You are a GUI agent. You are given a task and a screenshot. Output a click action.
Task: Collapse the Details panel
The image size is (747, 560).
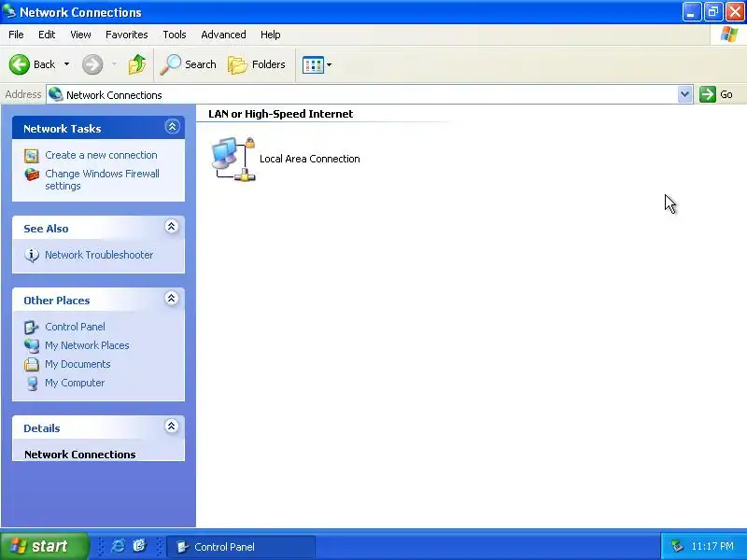[x=172, y=426]
